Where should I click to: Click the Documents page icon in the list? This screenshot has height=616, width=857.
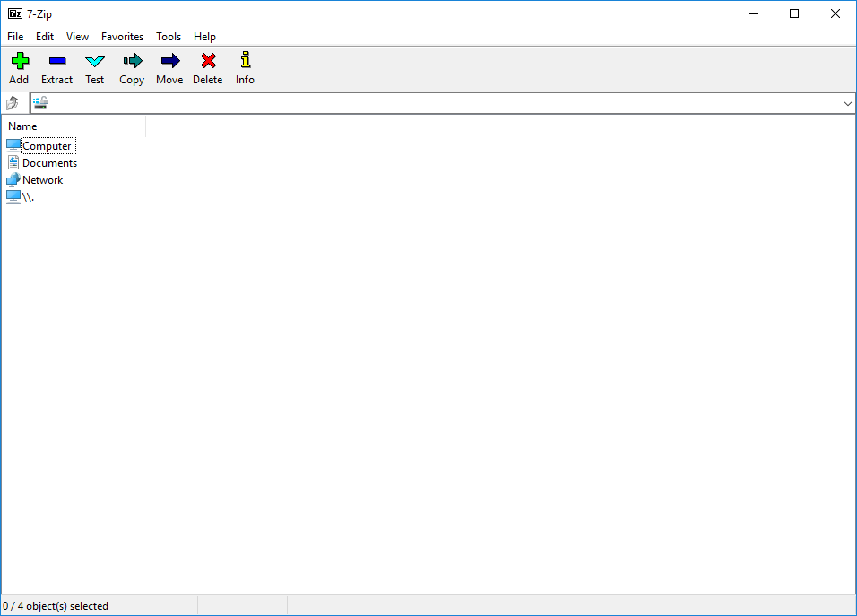(13, 162)
